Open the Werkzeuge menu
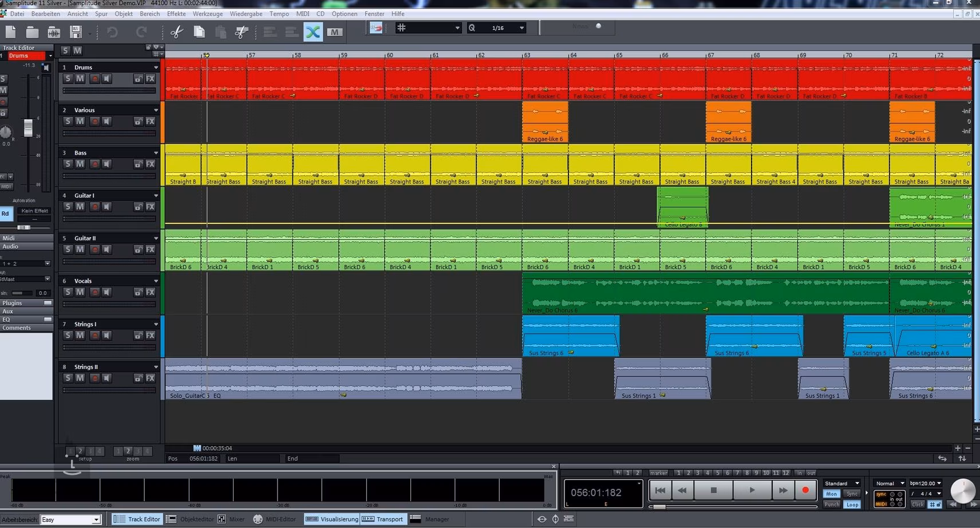Viewport: 980px width, 528px height. coord(207,14)
